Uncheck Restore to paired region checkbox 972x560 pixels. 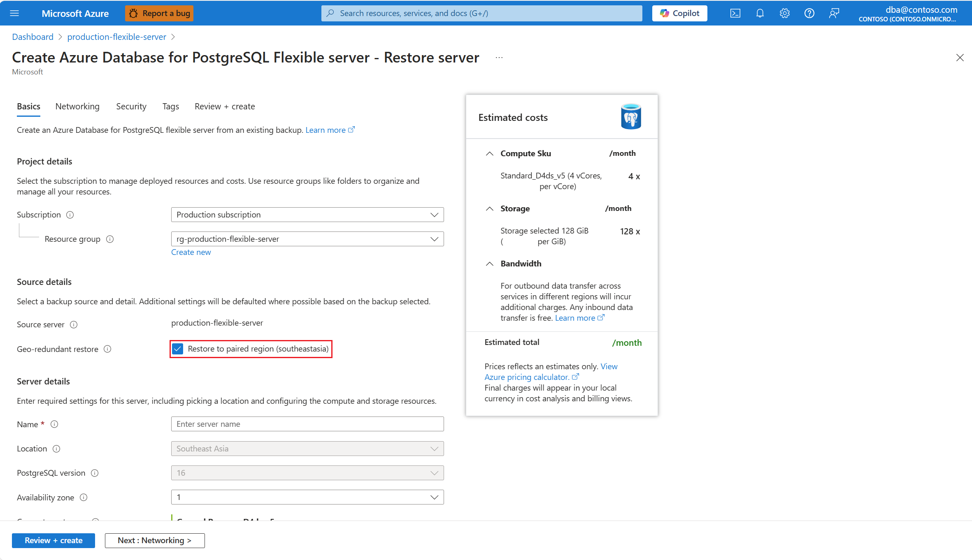pos(178,349)
